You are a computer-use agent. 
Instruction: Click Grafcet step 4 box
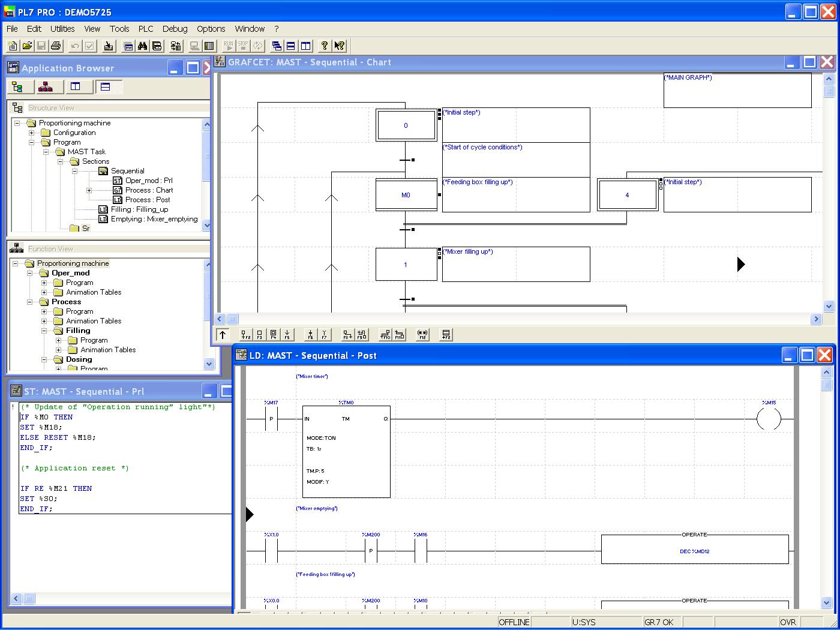[627, 195]
